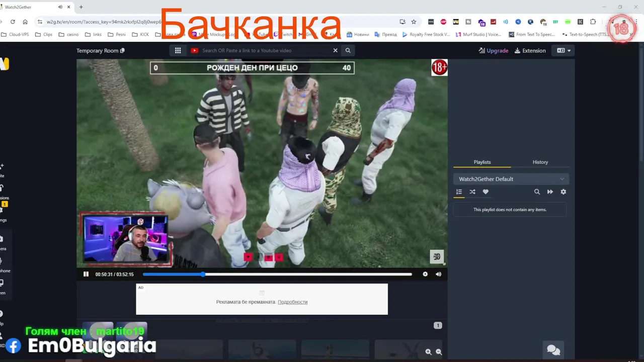
Task: Pause the video with the pause button
Action: [86, 274]
